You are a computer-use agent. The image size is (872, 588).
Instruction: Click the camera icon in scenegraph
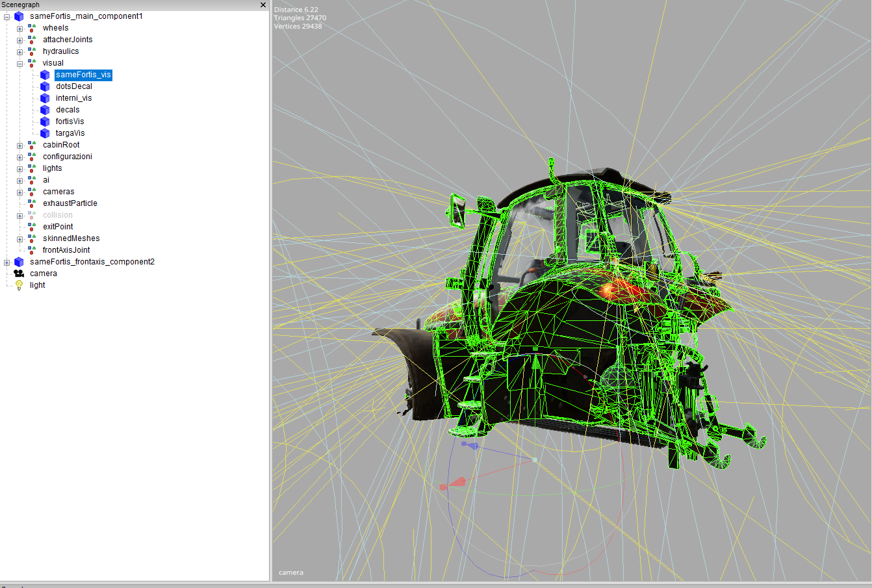pos(19,274)
